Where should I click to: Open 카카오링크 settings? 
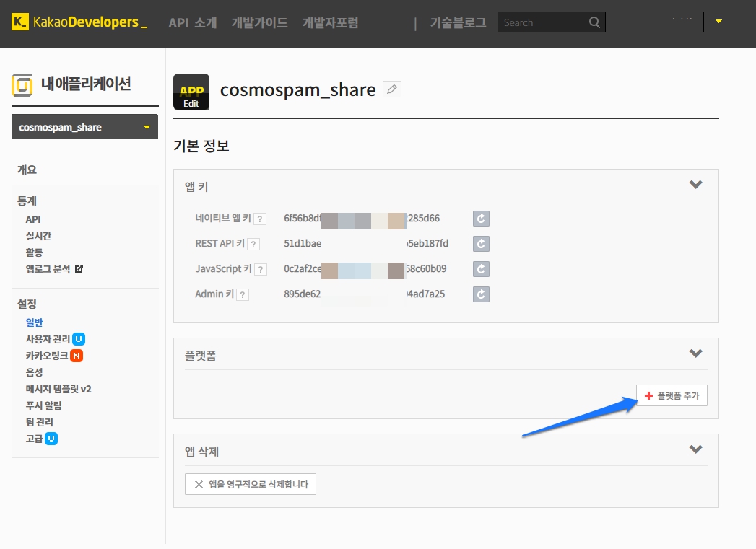tap(47, 356)
